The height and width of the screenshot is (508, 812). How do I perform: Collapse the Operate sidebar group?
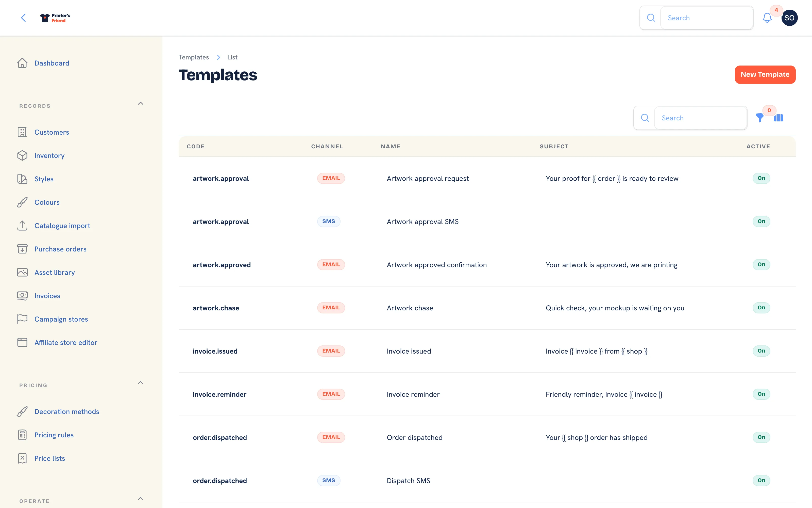click(x=141, y=499)
